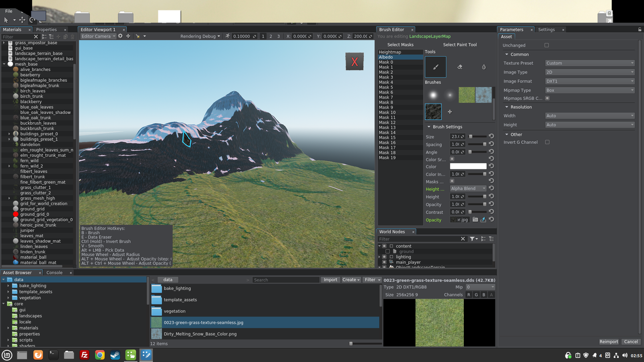Toggle R channel in texture preview
644x362 pixels.
(x=469, y=295)
